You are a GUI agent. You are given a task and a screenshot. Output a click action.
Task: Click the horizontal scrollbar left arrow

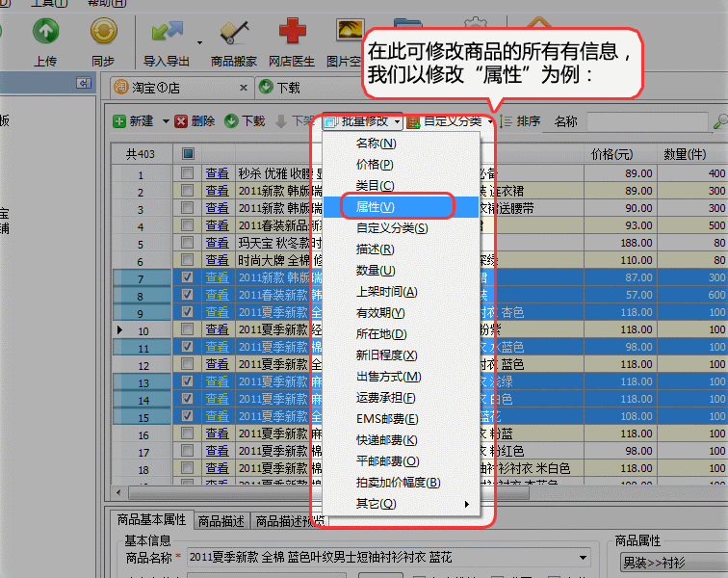(118, 492)
